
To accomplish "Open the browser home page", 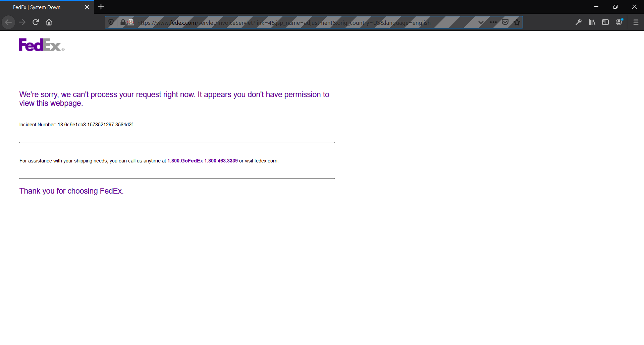I will tap(49, 22).
